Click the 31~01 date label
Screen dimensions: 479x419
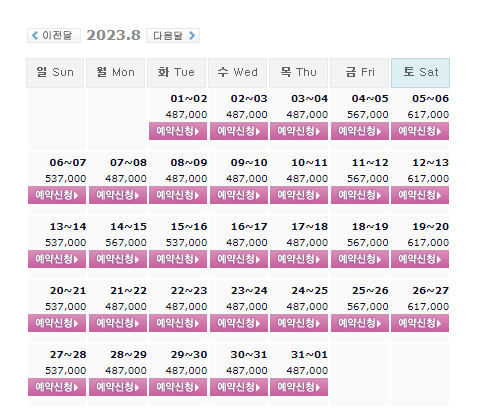click(x=309, y=355)
